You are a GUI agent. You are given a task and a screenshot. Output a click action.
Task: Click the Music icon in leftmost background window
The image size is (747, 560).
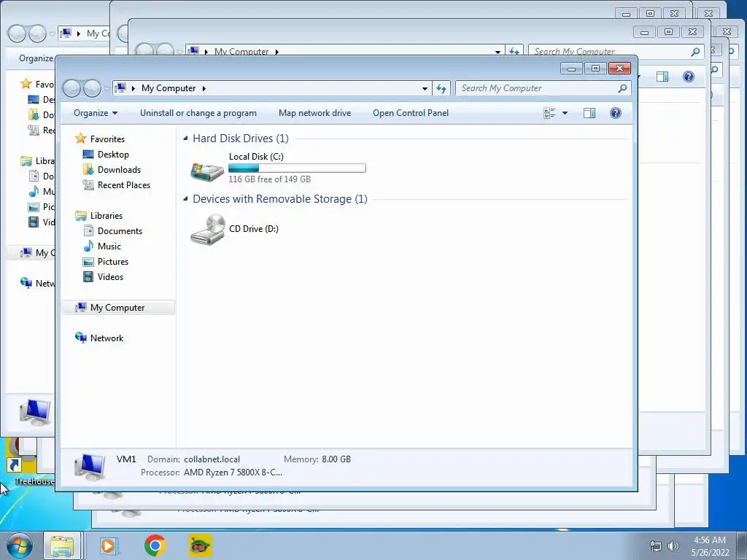[34, 192]
